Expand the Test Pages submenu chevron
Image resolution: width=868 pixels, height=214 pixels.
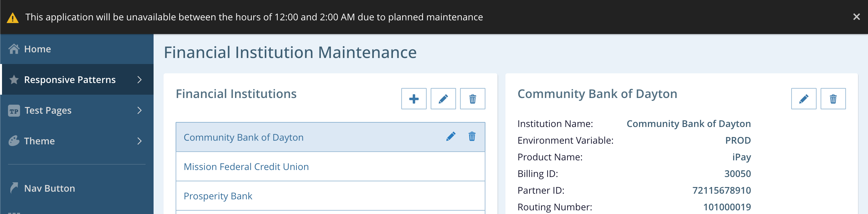140,110
